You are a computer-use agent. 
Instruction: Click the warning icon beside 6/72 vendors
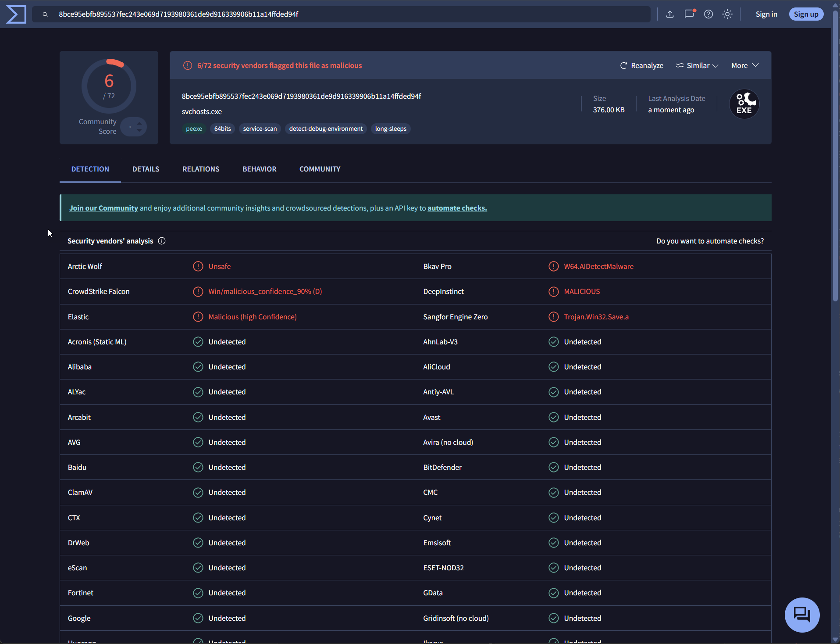pyautogui.click(x=188, y=65)
